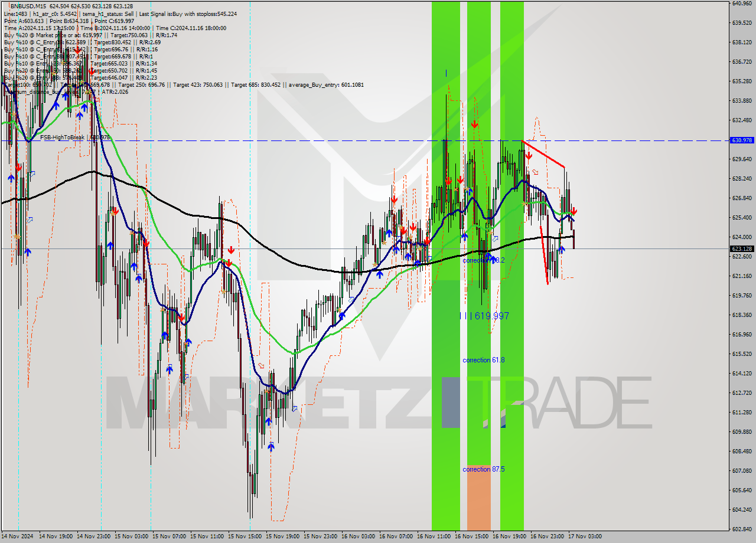Screen dimensions: 756x543
Task: Click the 'Point A:603.613' label
Action: point(23,21)
